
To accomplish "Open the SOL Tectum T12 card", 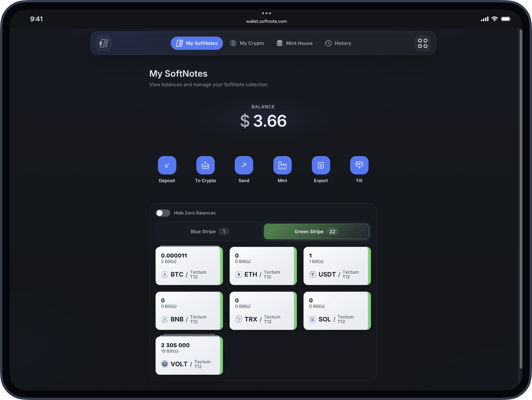I will pos(337,311).
